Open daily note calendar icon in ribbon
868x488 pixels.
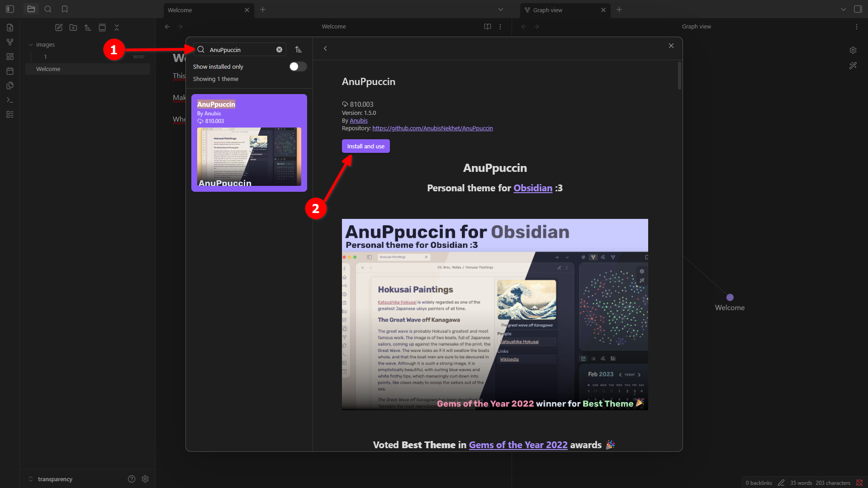click(10, 71)
